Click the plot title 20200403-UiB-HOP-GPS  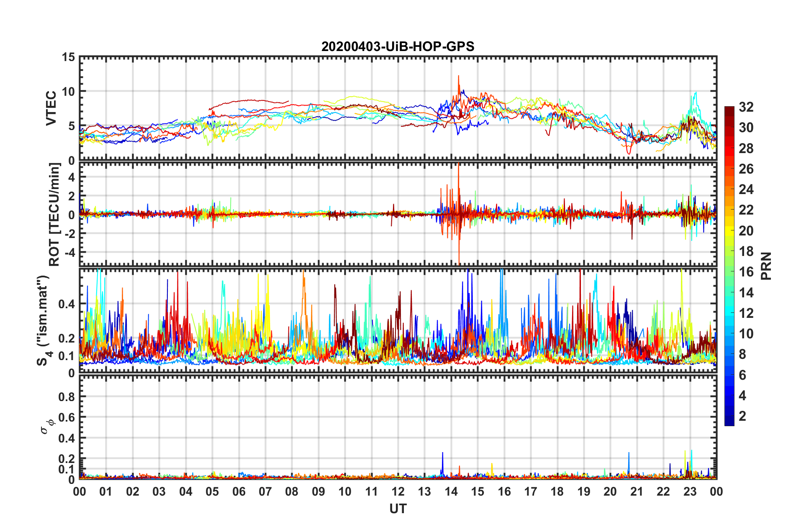tap(398, 46)
